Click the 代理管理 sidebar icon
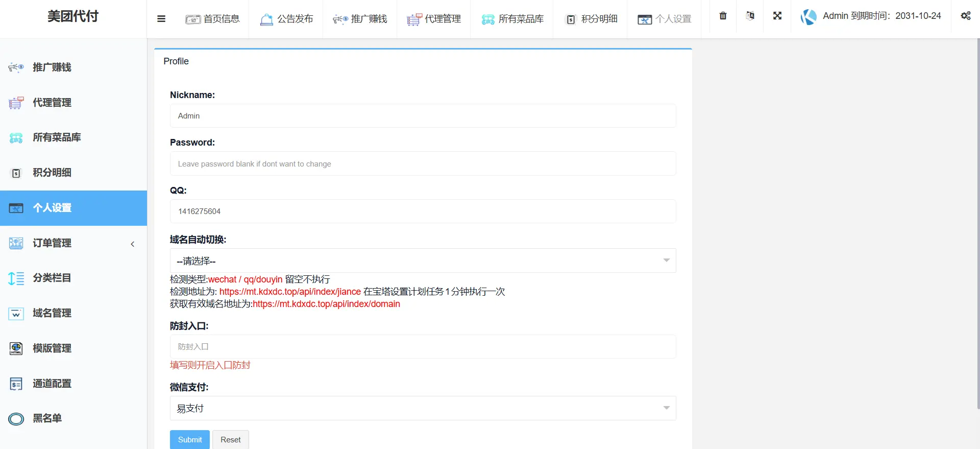 click(x=16, y=103)
